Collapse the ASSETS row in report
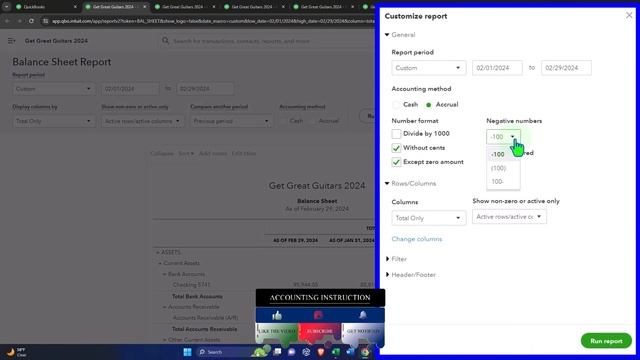The image size is (640, 360). click(x=158, y=253)
